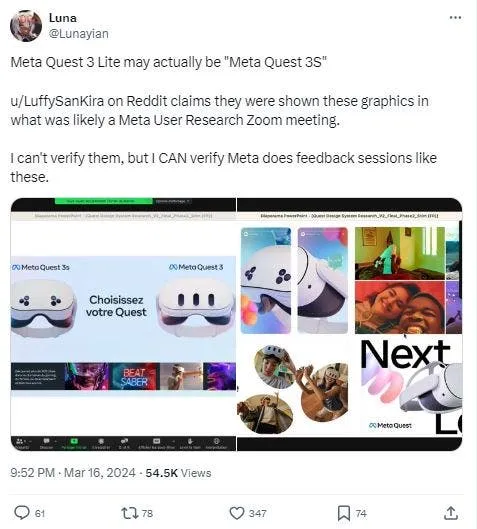Click the @Lunayian handle
The width and height of the screenshot is (477, 529).
pyautogui.click(x=79, y=34)
